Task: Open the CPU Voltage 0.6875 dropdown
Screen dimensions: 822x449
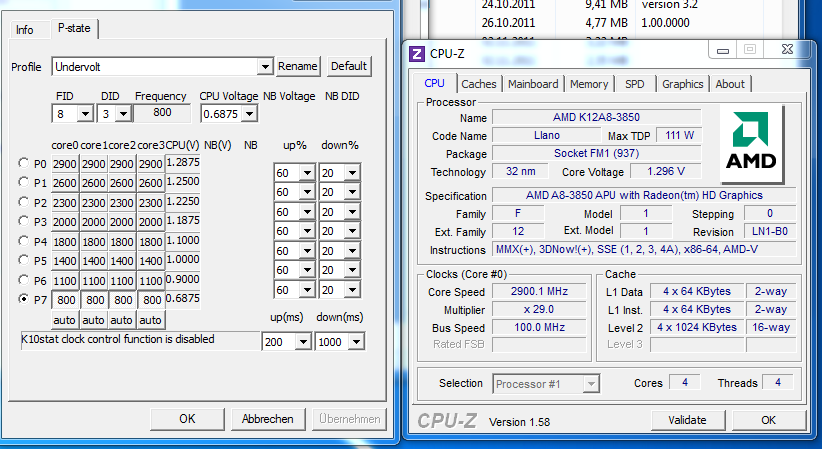Action: (x=250, y=114)
